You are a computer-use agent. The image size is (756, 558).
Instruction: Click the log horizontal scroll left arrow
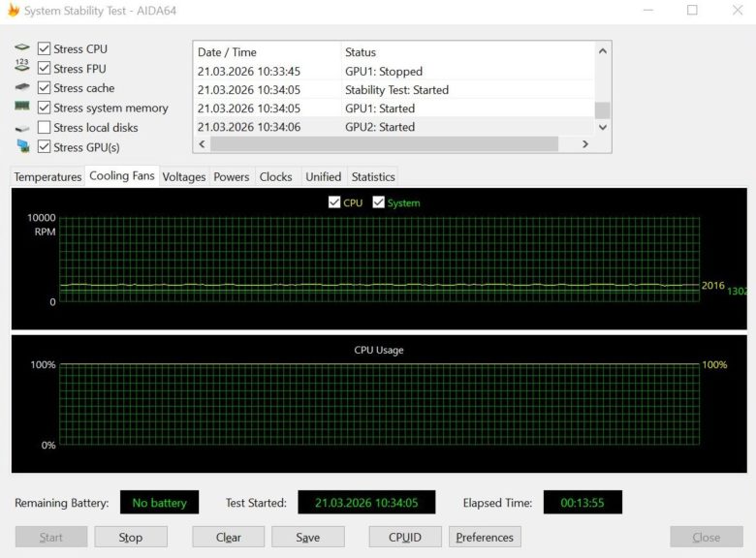tap(202, 144)
